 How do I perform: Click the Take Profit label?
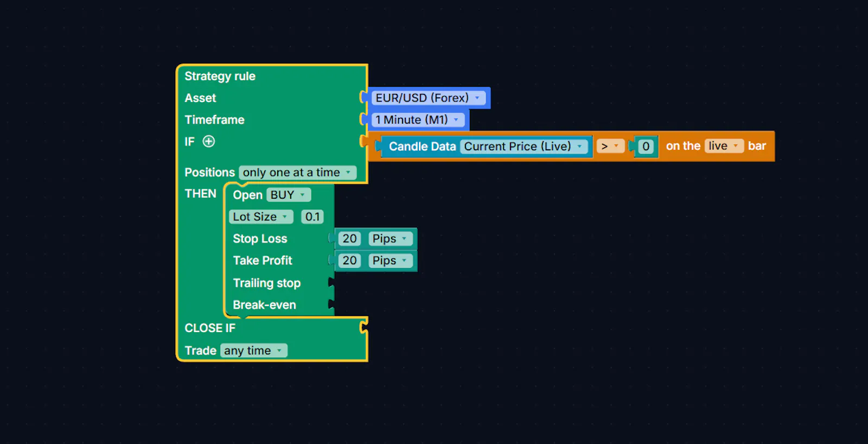[x=263, y=261]
